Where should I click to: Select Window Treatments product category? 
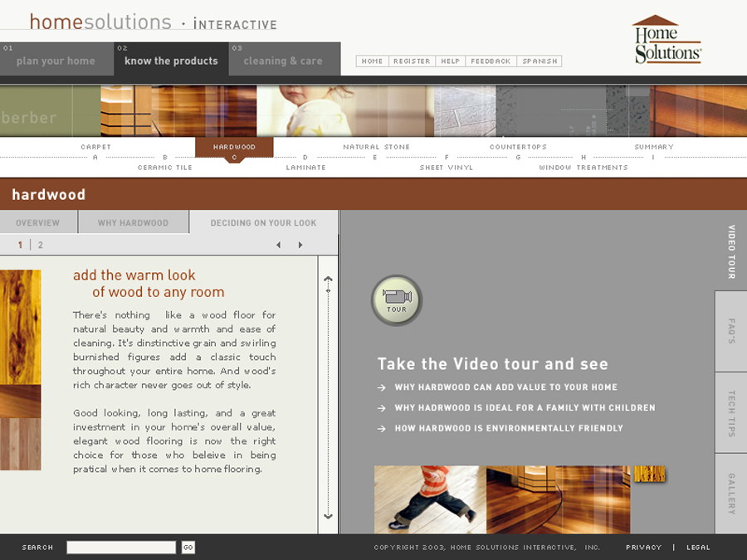(583, 168)
